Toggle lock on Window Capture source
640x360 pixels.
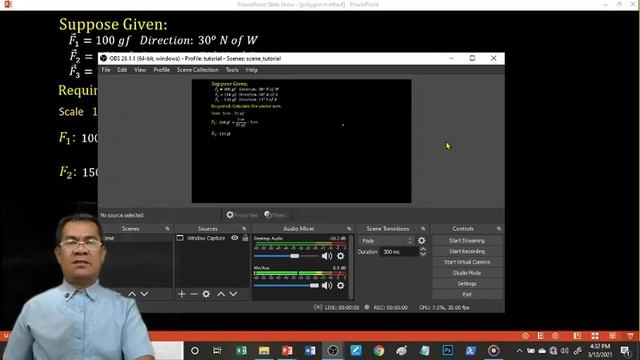(245, 238)
